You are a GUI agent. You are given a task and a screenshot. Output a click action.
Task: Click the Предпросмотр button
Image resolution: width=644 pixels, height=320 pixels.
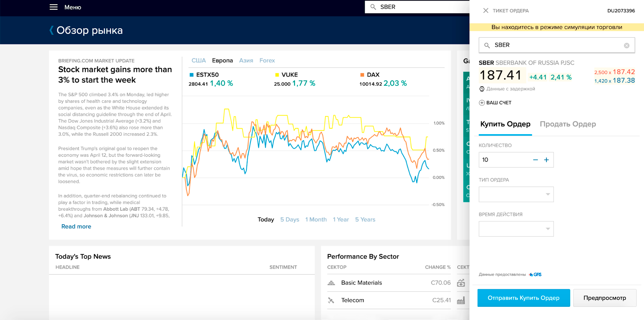(x=605, y=298)
